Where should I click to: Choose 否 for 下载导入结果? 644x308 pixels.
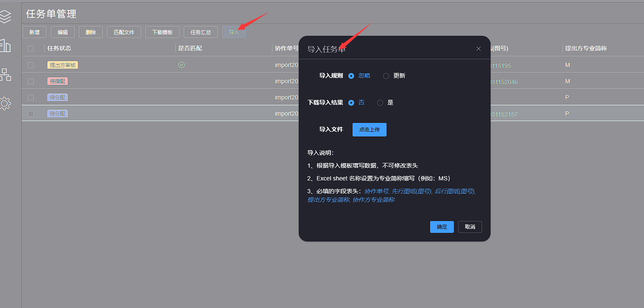point(351,103)
